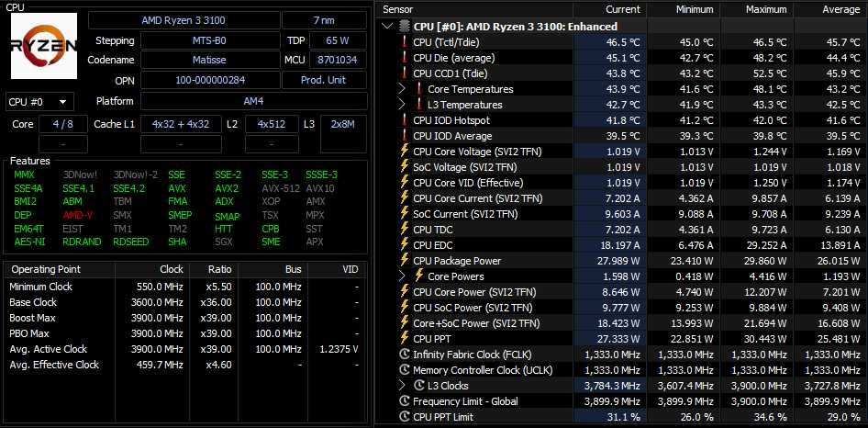Select the Platform field AM4

click(x=253, y=101)
